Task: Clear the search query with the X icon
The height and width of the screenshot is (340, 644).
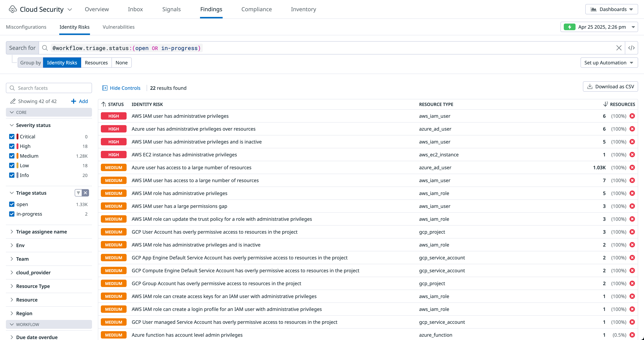Action: tap(619, 48)
